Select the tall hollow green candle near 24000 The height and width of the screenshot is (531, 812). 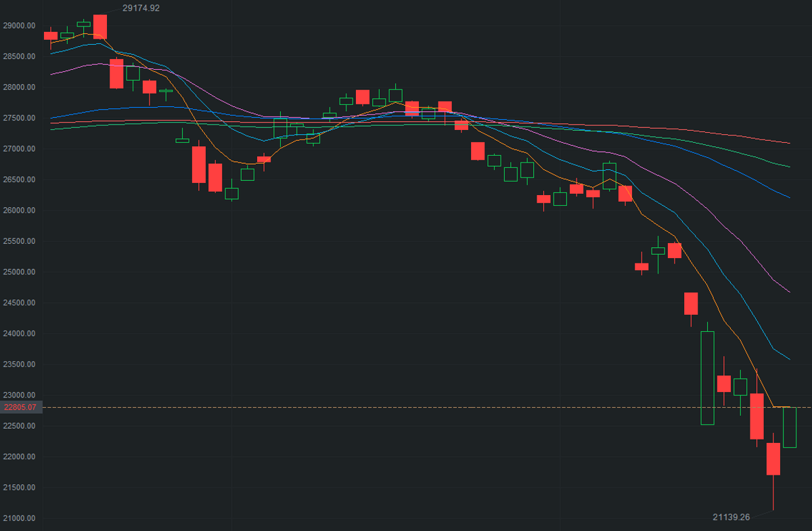point(707,378)
